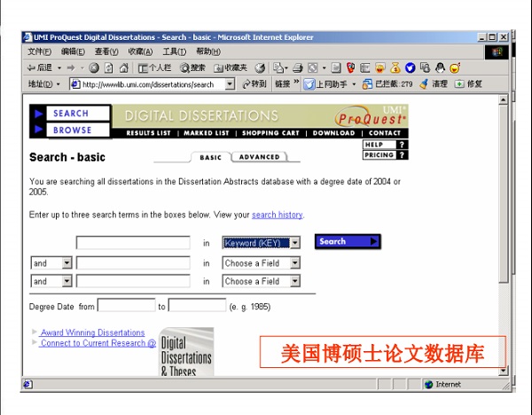The width and height of the screenshot is (532, 415).
Task: Open the third row 'and' operator dropdown
Action: pos(51,281)
